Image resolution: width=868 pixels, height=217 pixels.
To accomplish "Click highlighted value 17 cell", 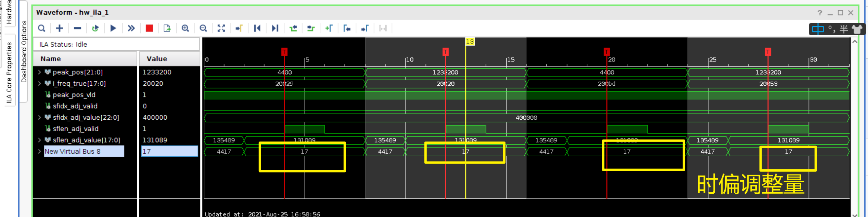I will click(x=169, y=151).
